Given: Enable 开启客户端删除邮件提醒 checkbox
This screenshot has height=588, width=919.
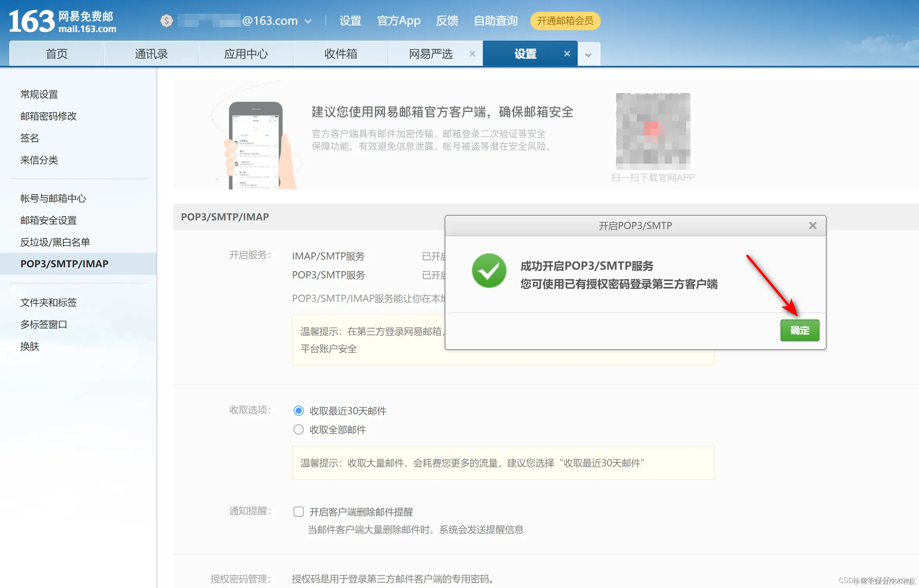Looking at the screenshot, I should tap(299, 512).
